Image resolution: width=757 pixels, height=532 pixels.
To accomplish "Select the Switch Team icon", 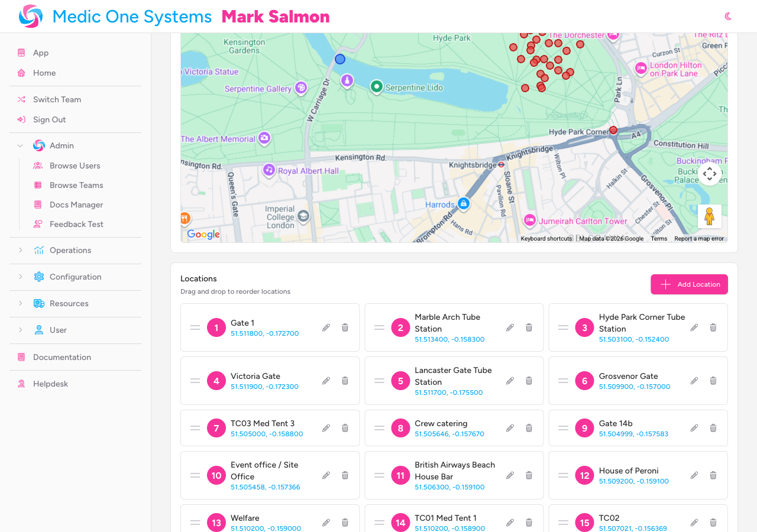I will click(x=20, y=99).
